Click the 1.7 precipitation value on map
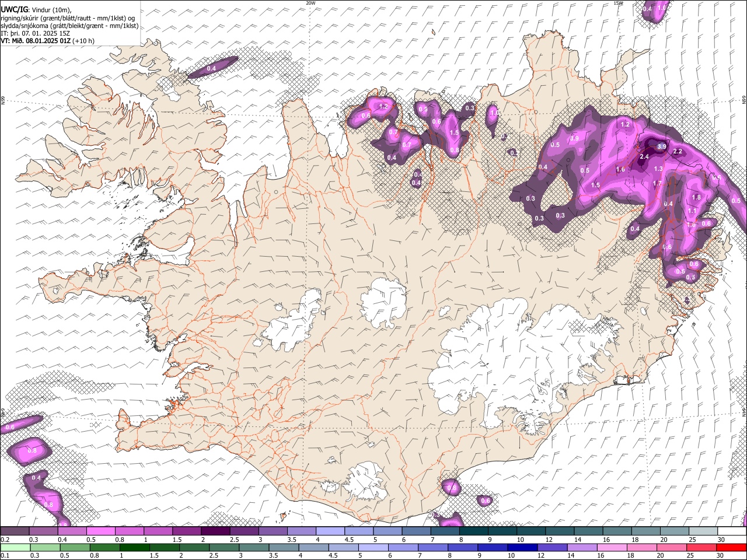Image resolution: width=747 pixels, height=560 pixels. click(x=657, y=184)
